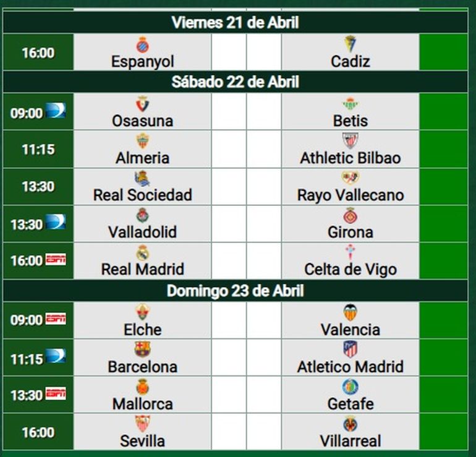Viewport: 476px width, 457px height.
Task: Open the Barcelona club crest
Action: point(143,350)
